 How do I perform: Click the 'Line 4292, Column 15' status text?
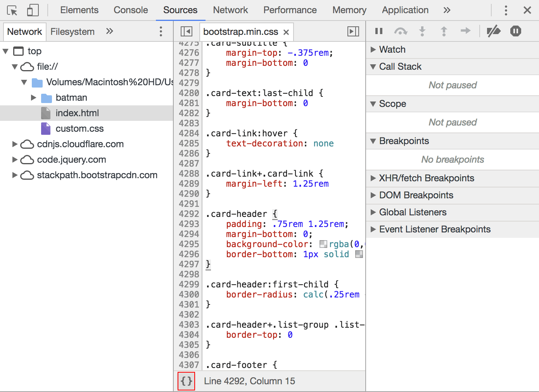(x=249, y=381)
